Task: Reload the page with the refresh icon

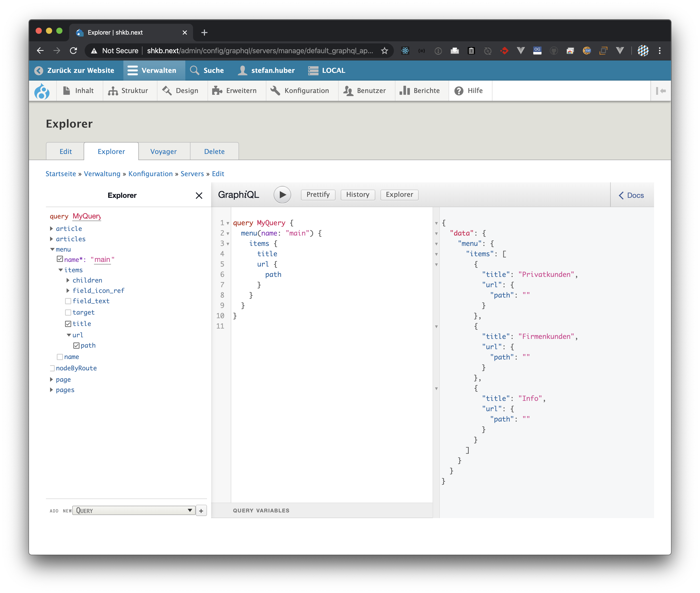Action: [74, 51]
